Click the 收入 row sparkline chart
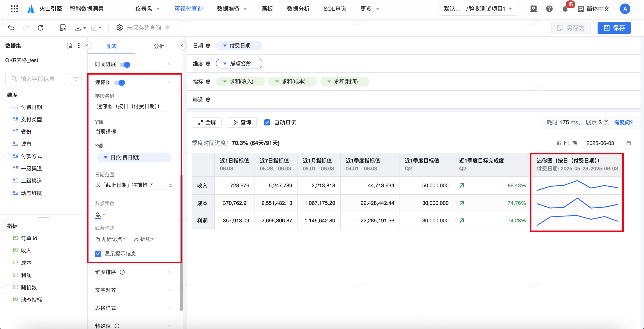 (x=577, y=186)
